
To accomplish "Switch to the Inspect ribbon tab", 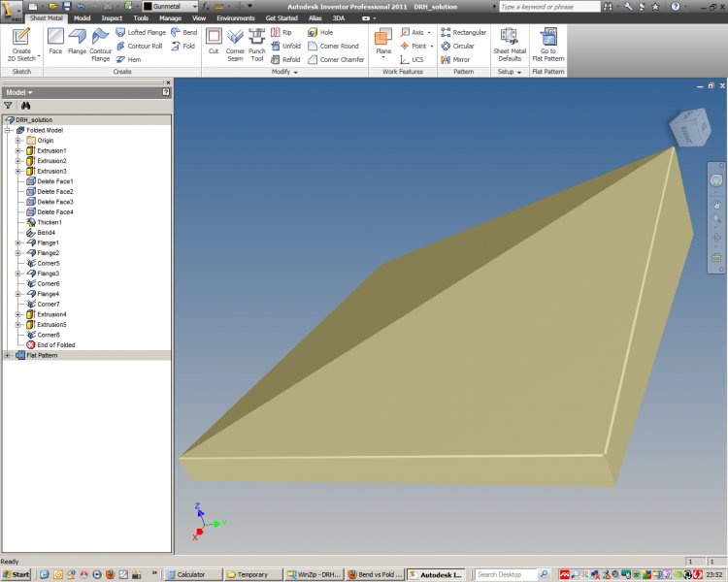I will click(x=112, y=17).
